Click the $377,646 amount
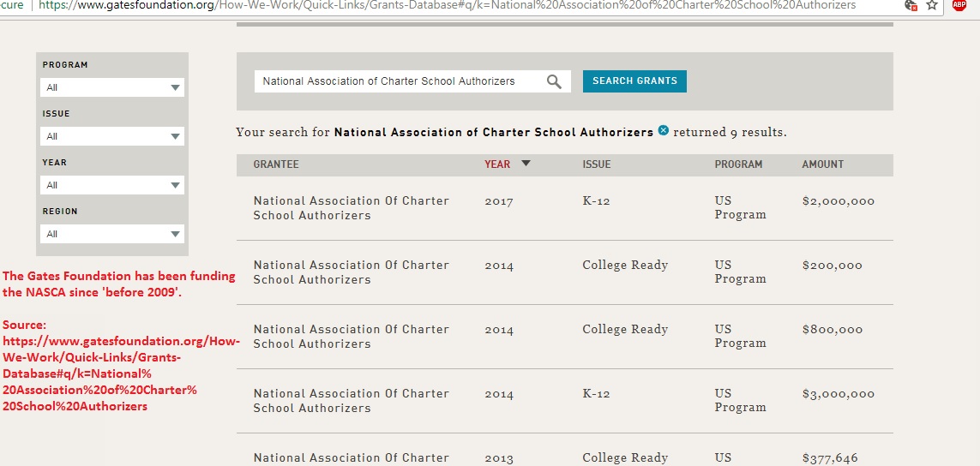 [x=830, y=458]
